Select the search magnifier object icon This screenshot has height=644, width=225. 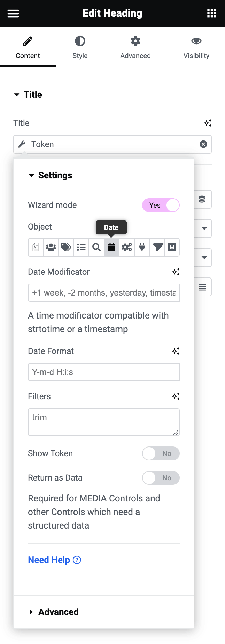(96, 247)
